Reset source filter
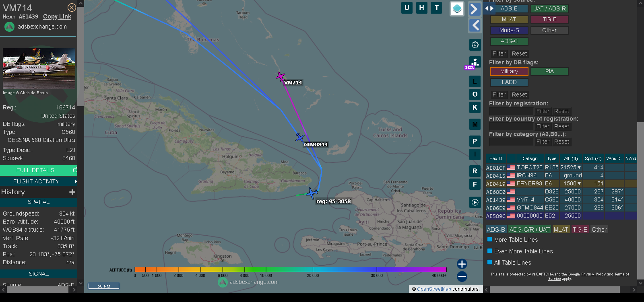This screenshot has height=302, width=644. [519, 53]
